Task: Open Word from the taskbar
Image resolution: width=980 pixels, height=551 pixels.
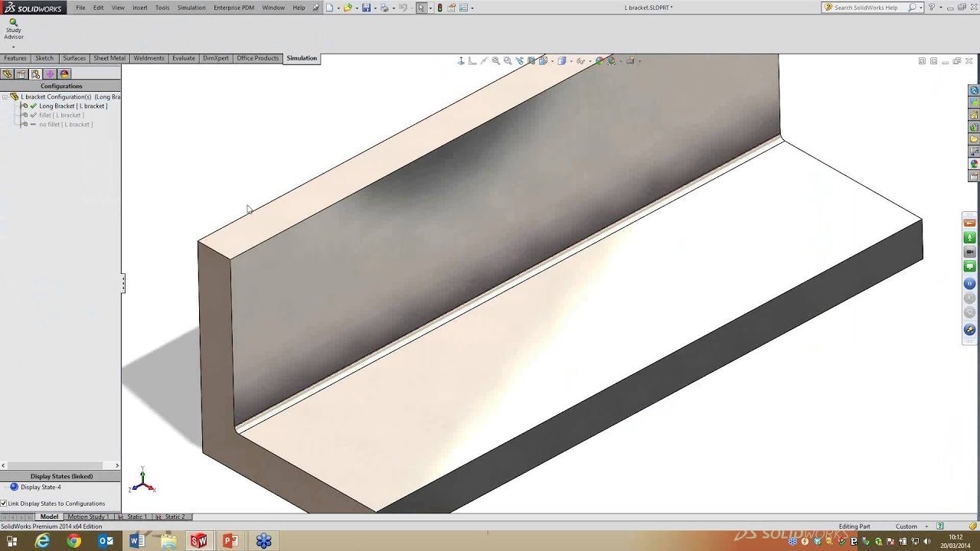Action: point(137,541)
